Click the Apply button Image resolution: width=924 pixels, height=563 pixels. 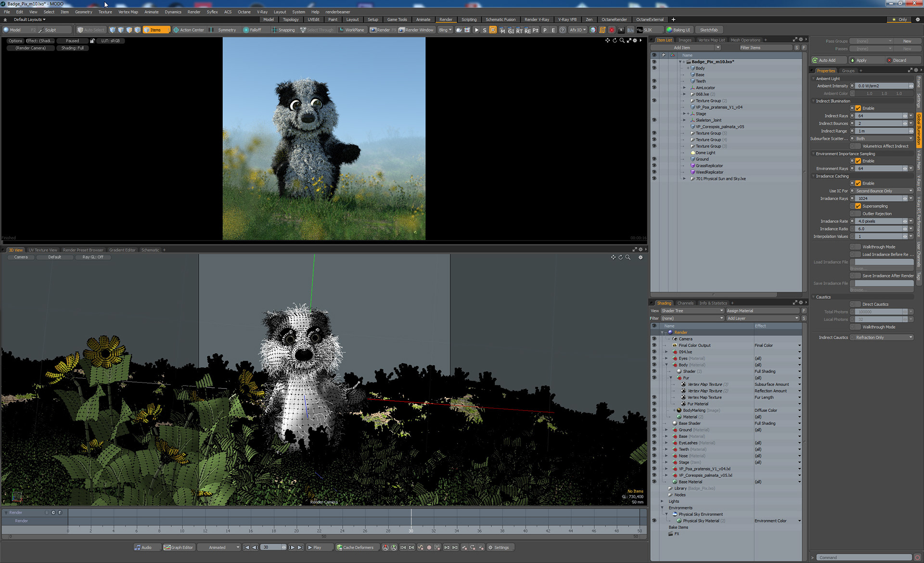(x=861, y=60)
